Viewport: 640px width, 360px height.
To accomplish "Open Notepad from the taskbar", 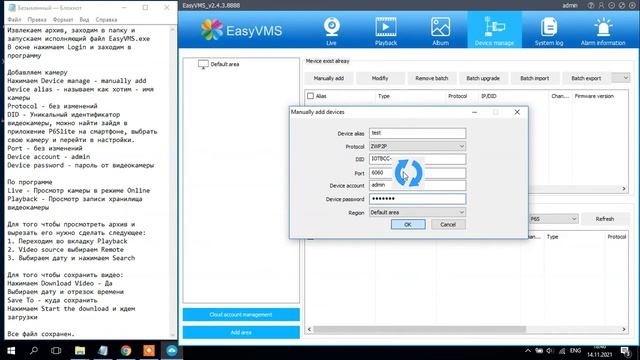I will click(103, 351).
